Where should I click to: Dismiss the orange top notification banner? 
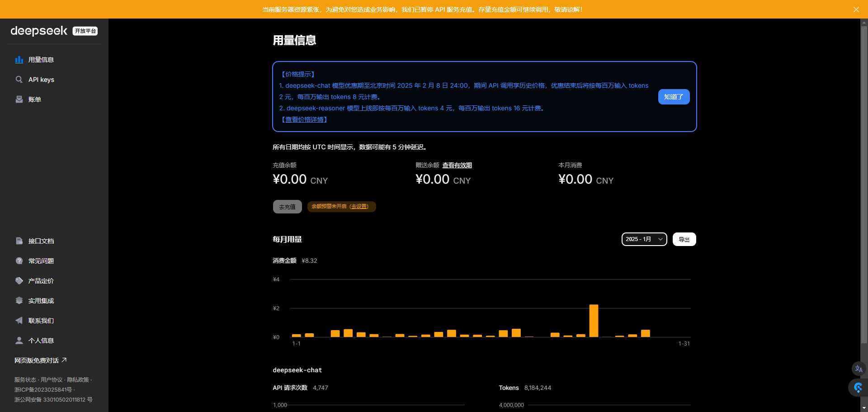coord(856,9)
